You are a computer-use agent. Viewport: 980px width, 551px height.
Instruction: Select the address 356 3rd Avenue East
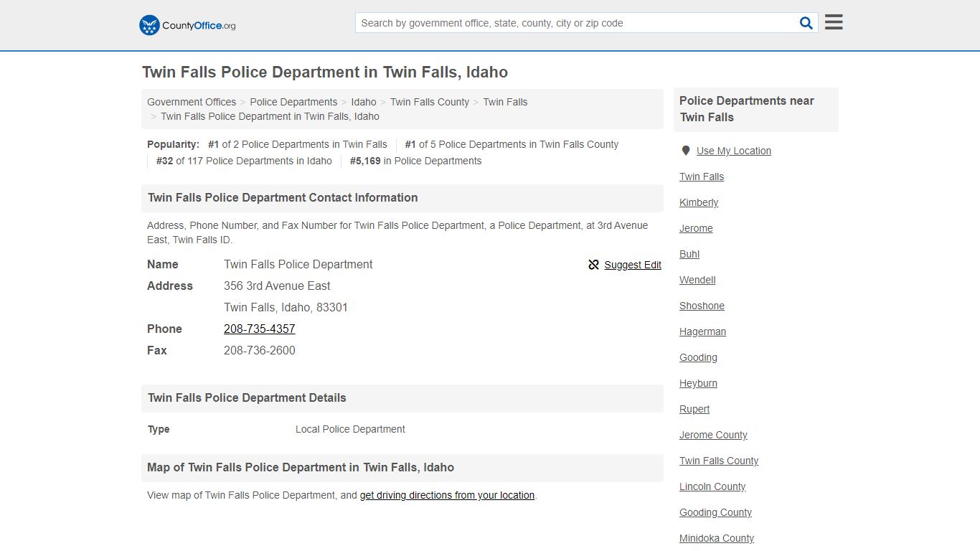[277, 286]
